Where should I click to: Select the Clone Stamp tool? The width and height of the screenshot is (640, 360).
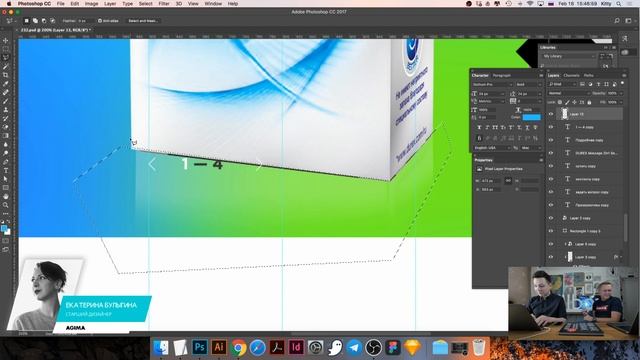[6, 109]
